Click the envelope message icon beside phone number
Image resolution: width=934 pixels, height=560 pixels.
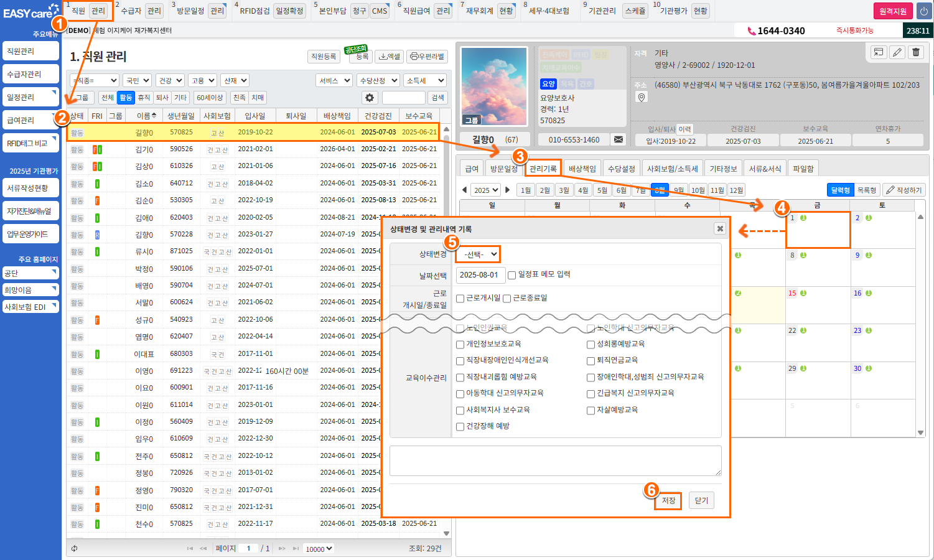(619, 139)
